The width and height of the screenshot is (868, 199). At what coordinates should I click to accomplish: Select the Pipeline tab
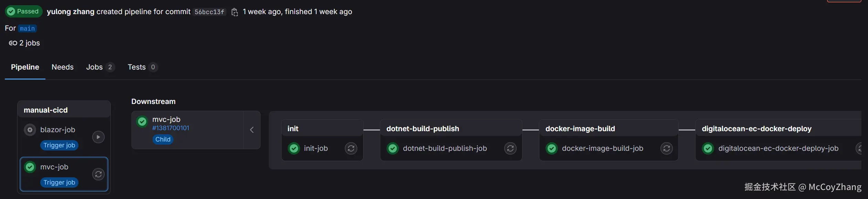pyautogui.click(x=25, y=67)
